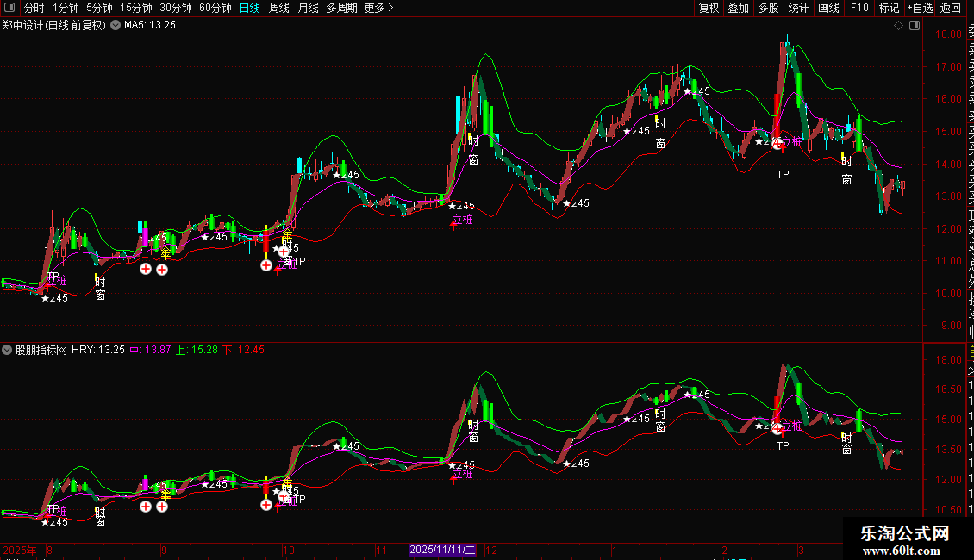Click the 标记 mark button
Image resolution: width=974 pixels, height=560 pixels.
[889, 8]
